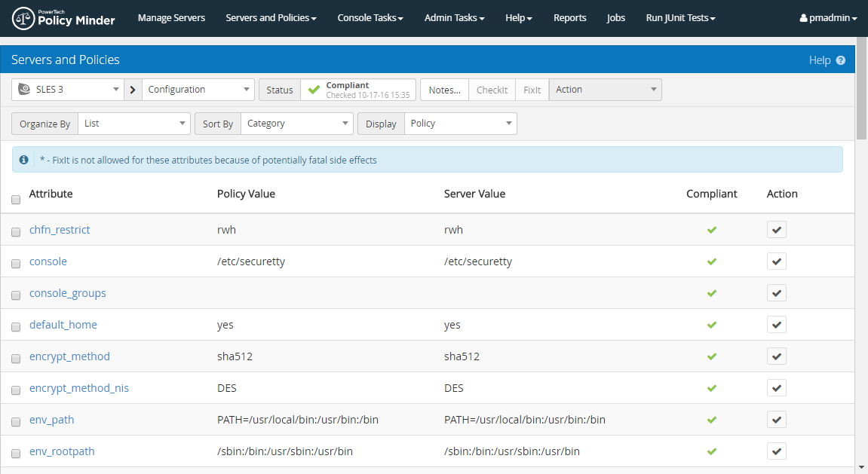Viewport: 868px width, 474px height.
Task: Open the pmadmin user menu
Action: point(828,18)
